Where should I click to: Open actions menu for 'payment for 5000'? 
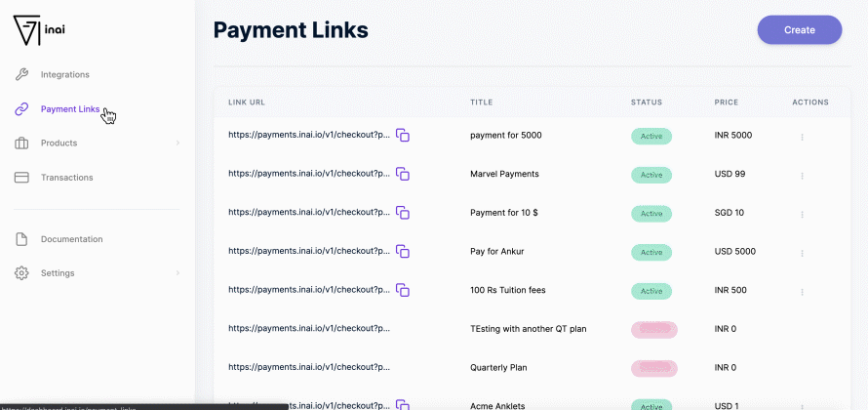point(802,137)
